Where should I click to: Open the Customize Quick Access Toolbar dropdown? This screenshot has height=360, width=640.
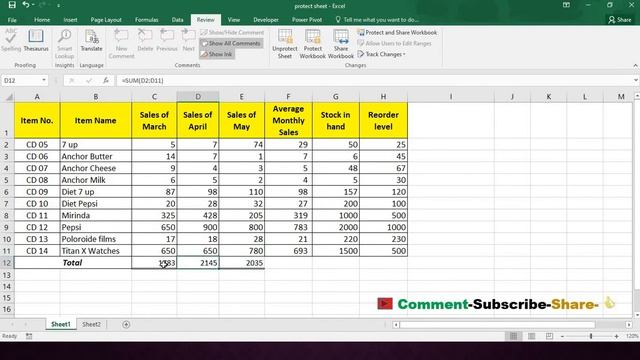58,5
